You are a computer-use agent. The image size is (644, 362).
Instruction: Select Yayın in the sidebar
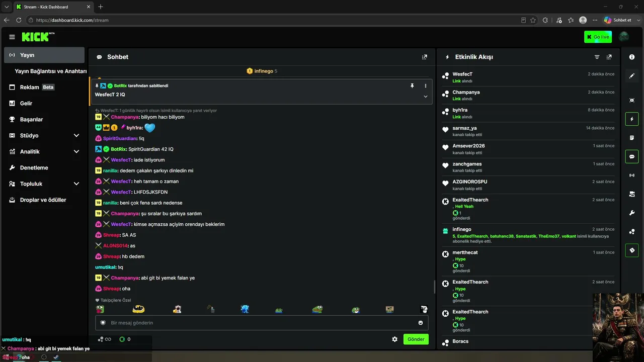pyautogui.click(x=44, y=55)
